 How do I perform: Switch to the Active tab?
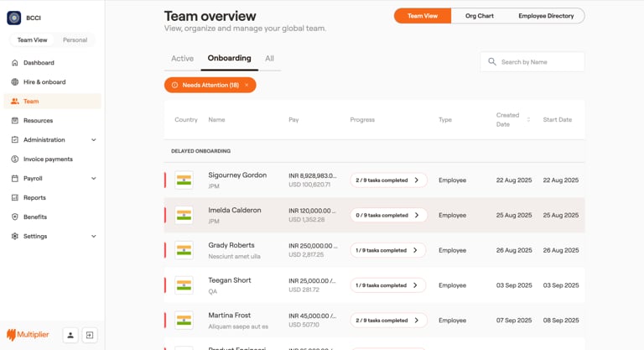pyautogui.click(x=182, y=59)
